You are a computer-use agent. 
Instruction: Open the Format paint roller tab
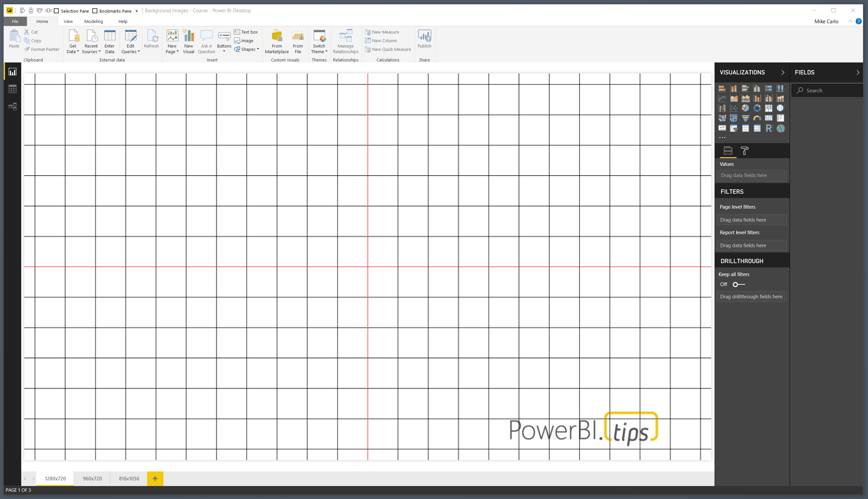[x=744, y=151]
